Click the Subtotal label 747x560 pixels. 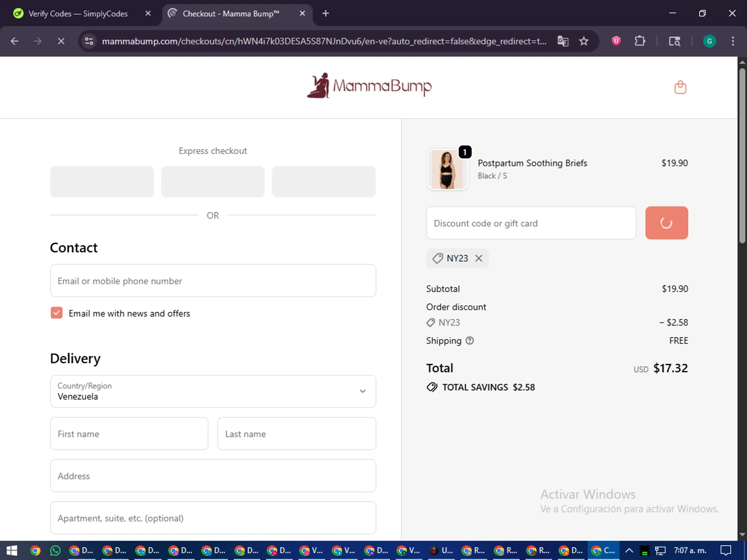coord(443,289)
